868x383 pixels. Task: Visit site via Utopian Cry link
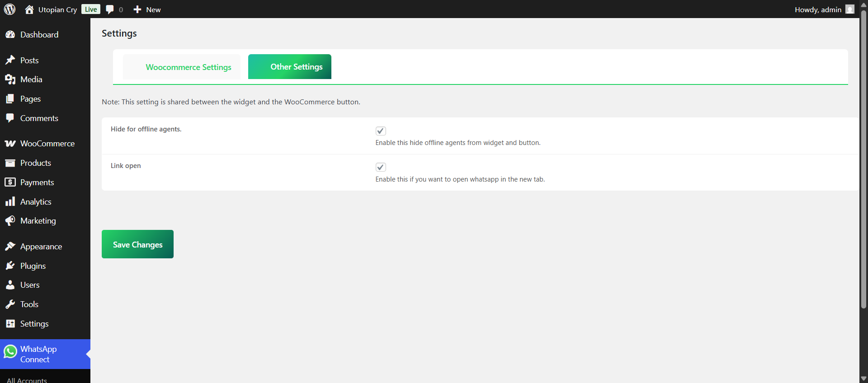(57, 9)
